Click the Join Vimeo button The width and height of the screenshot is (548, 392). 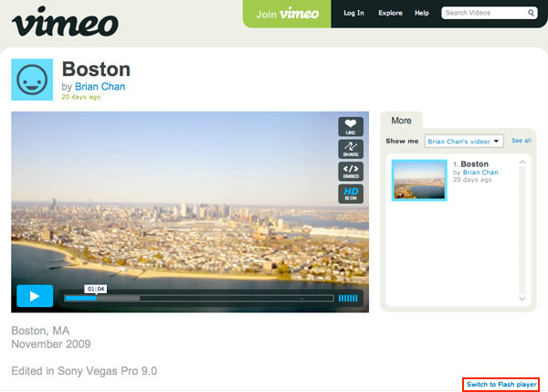click(286, 14)
